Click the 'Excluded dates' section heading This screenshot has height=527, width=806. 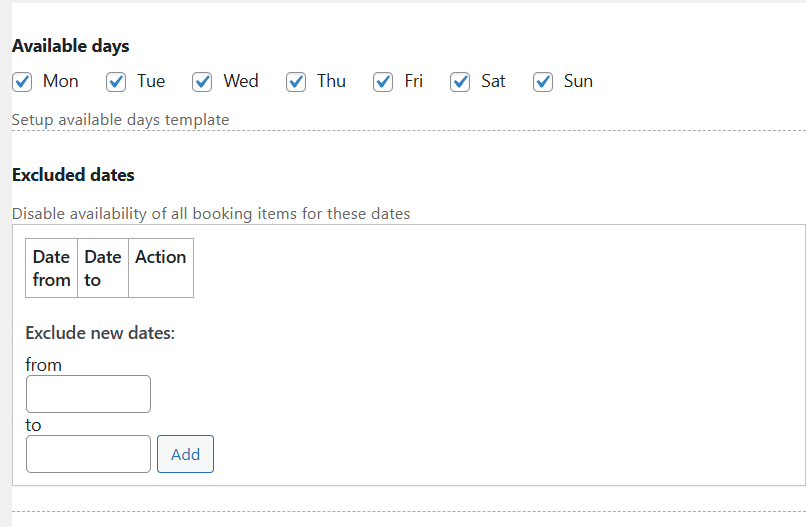73,175
